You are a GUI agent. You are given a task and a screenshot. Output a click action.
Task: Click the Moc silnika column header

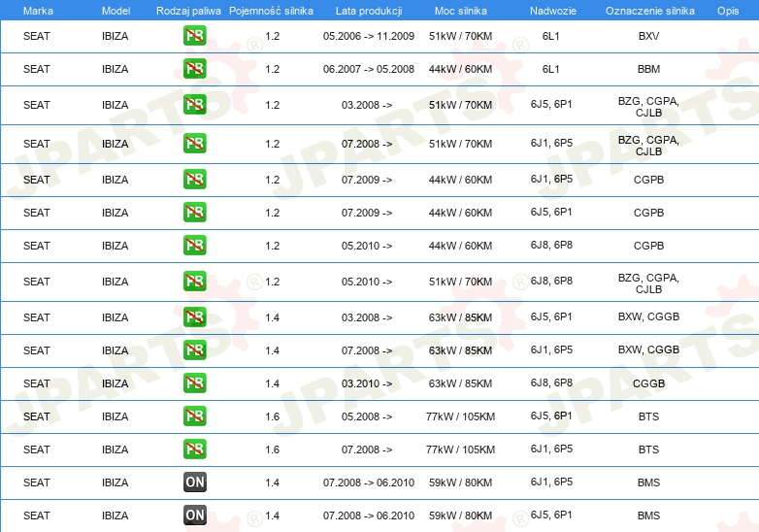(x=461, y=11)
